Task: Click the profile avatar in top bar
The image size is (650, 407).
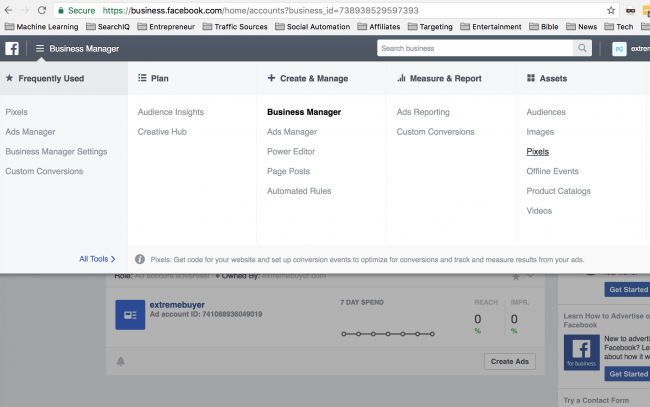Action: tap(619, 49)
